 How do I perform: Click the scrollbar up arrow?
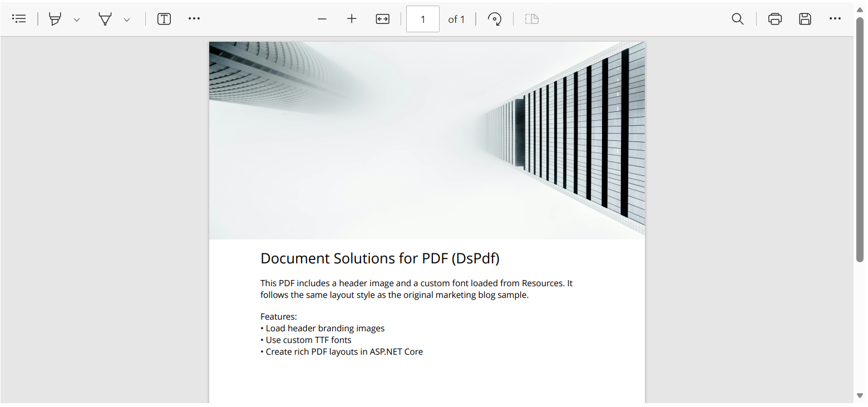tap(859, 8)
